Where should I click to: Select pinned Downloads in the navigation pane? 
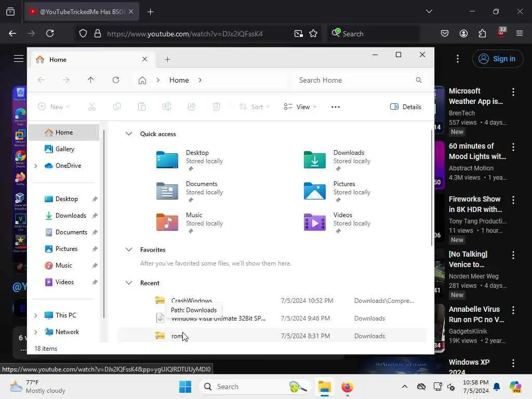(x=64, y=216)
